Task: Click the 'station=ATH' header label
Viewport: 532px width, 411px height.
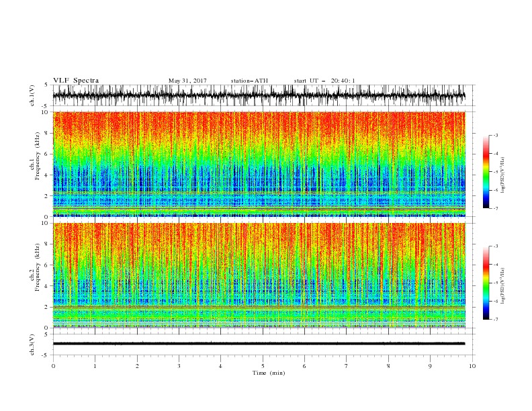Action: point(249,81)
